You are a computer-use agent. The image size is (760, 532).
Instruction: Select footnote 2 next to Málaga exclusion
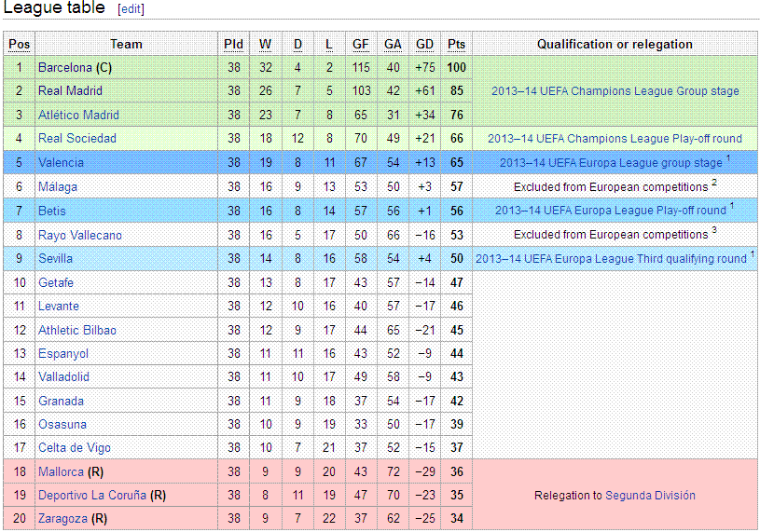(714, 183)
